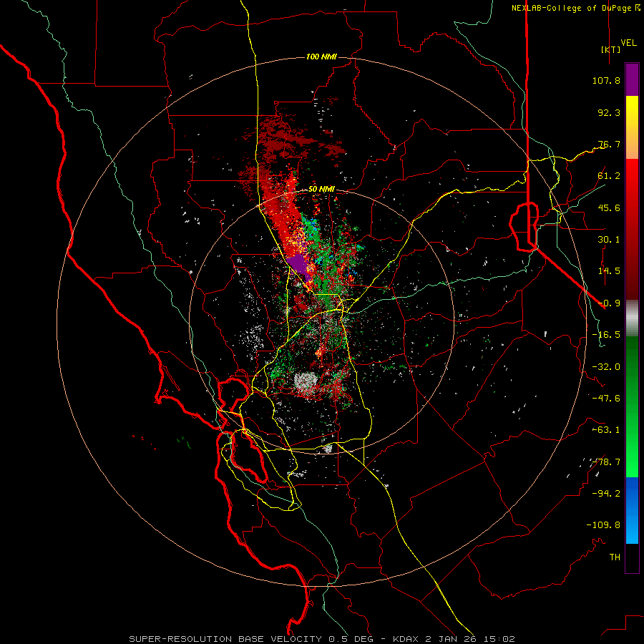Pick the purple segment of the velocity color bar

pyautogui.click(x=632, y=79)
